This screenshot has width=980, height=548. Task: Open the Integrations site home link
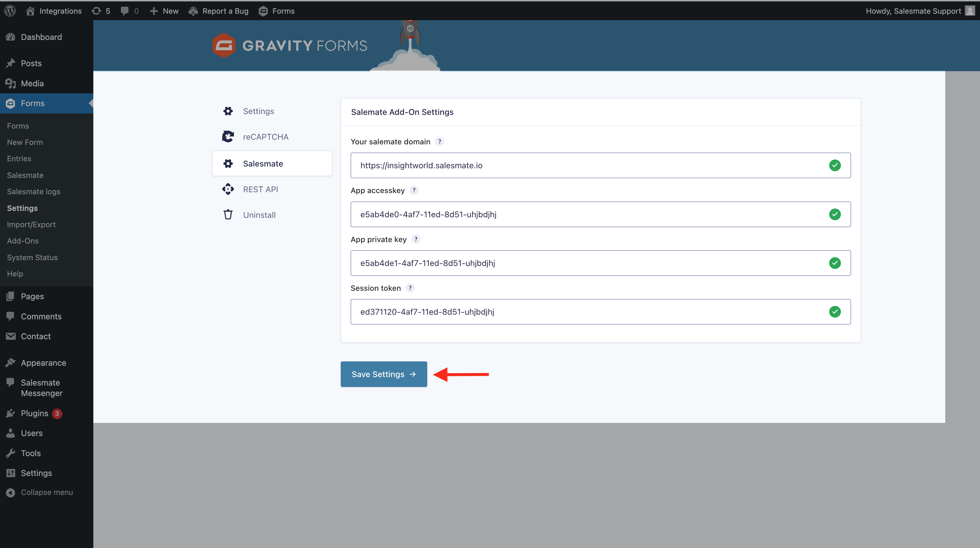point(54,11)
